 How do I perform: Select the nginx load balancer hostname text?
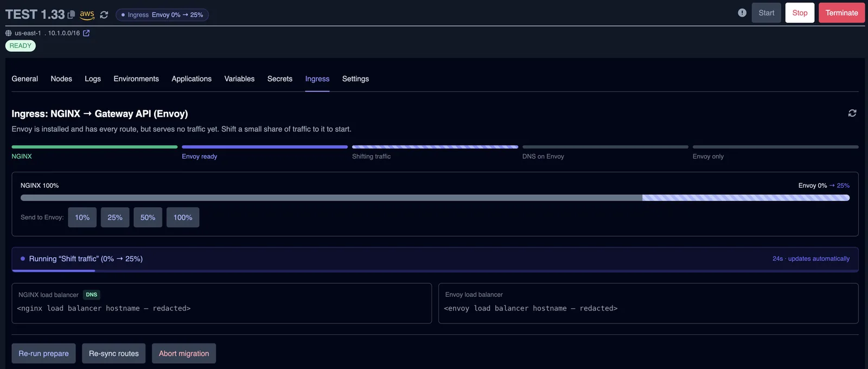[x=104, y=308]
